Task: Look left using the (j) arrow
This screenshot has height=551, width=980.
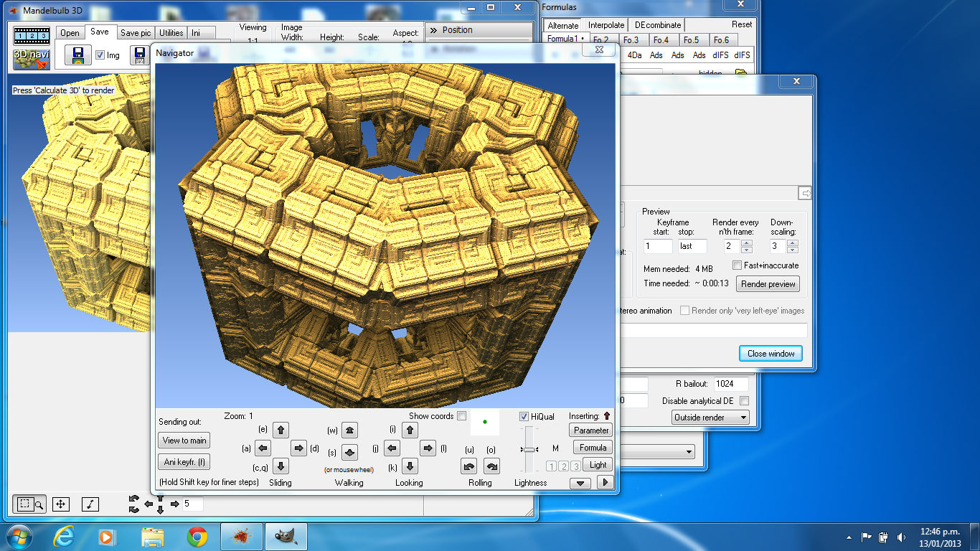Action: point(392,448)
